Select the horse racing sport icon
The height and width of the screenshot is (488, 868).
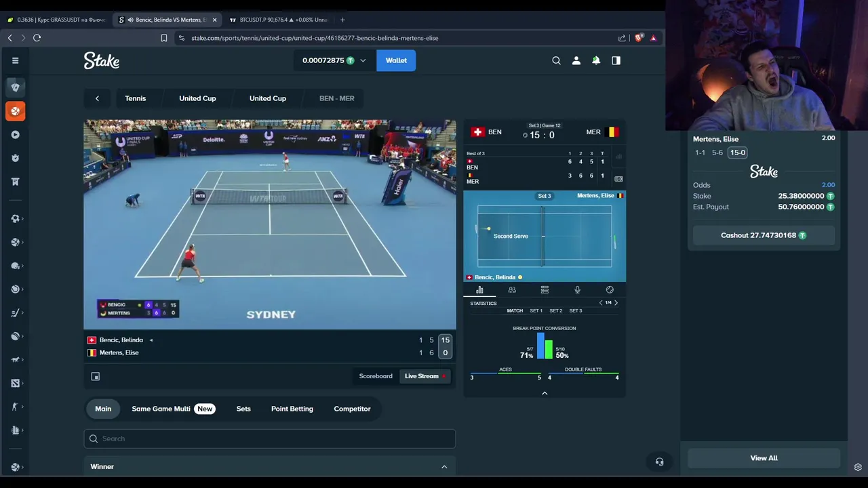coord(15,360)
